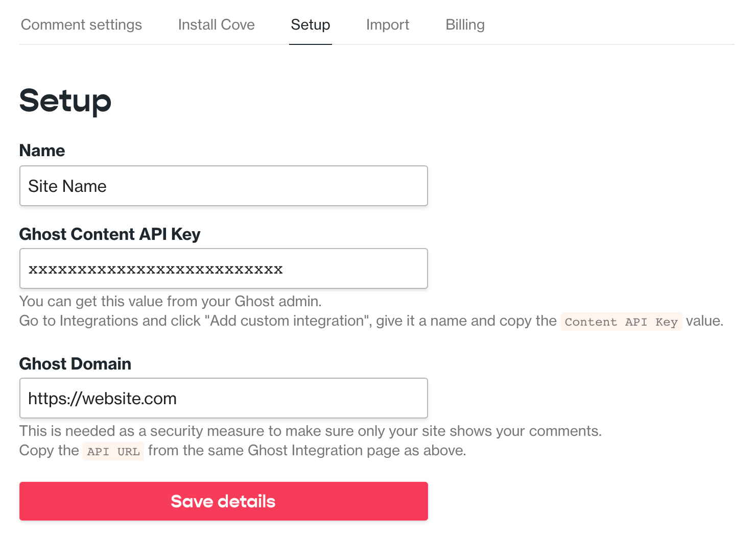Open the Billing tab
The image size is (756, 541).
[465, 24]
